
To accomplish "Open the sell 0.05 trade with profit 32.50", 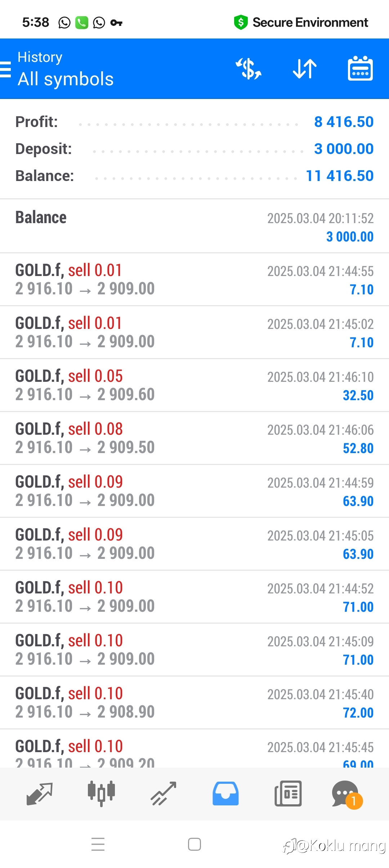I will [194, 385].
